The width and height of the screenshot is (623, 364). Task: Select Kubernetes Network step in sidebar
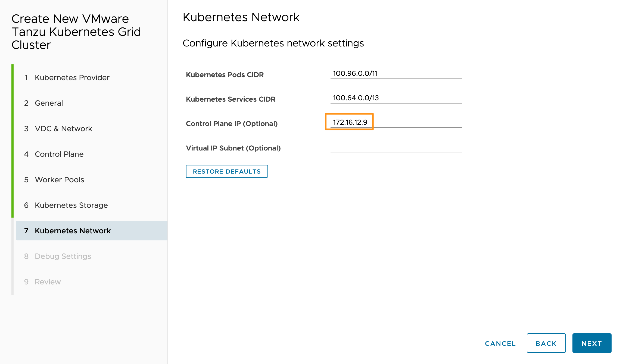click(x=92, y=231)
